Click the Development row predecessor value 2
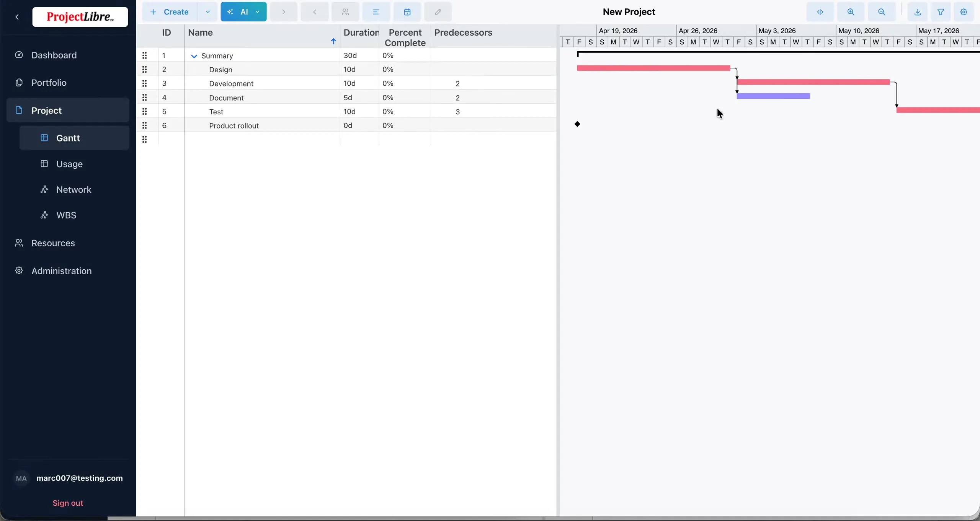980x521 pixels. [457, 84]
